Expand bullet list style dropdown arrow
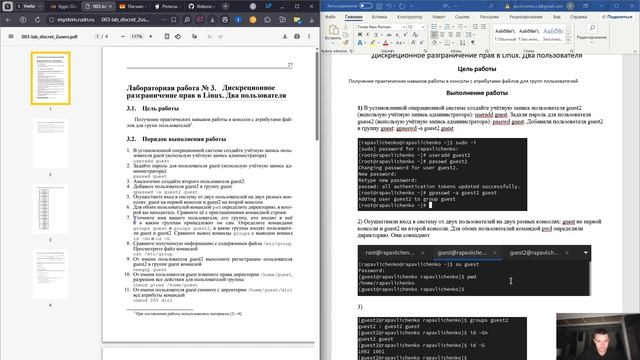Image resolution: width=640 pixels, height=360 pixels. [440, 27]
